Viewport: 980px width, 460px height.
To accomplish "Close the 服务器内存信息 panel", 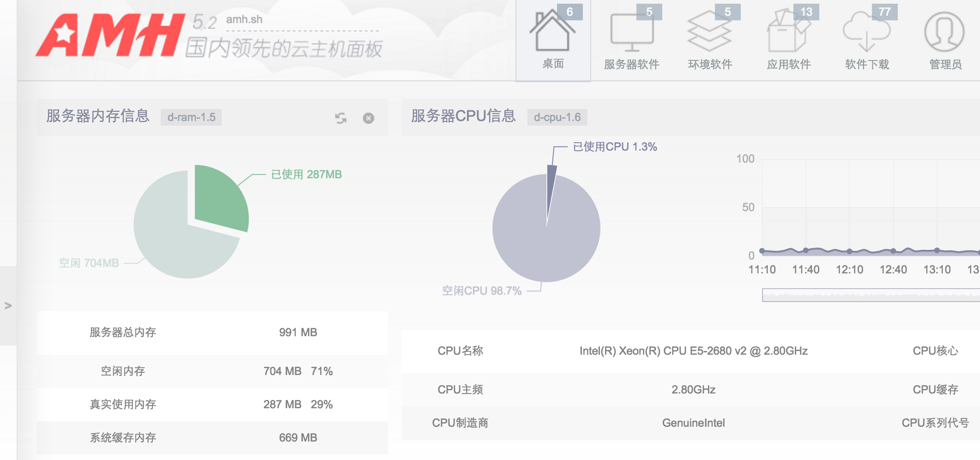I will point(369,118).
